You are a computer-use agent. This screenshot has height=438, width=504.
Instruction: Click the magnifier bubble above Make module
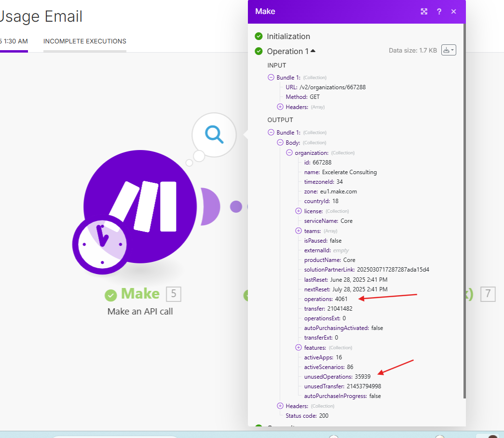click(214, 135)
